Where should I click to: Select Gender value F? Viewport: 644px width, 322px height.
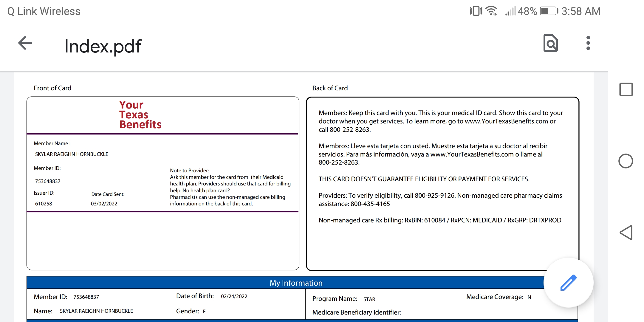[204, 312]
